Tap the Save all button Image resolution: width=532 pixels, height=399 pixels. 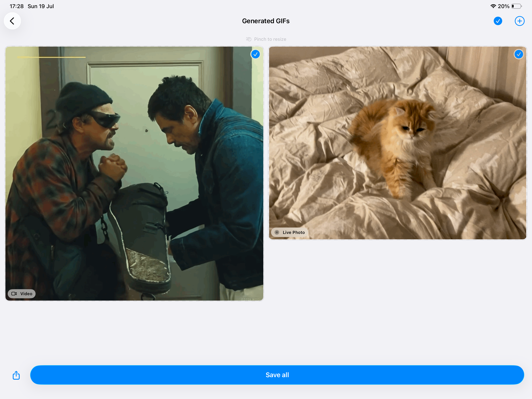click(x=277, y=375)
